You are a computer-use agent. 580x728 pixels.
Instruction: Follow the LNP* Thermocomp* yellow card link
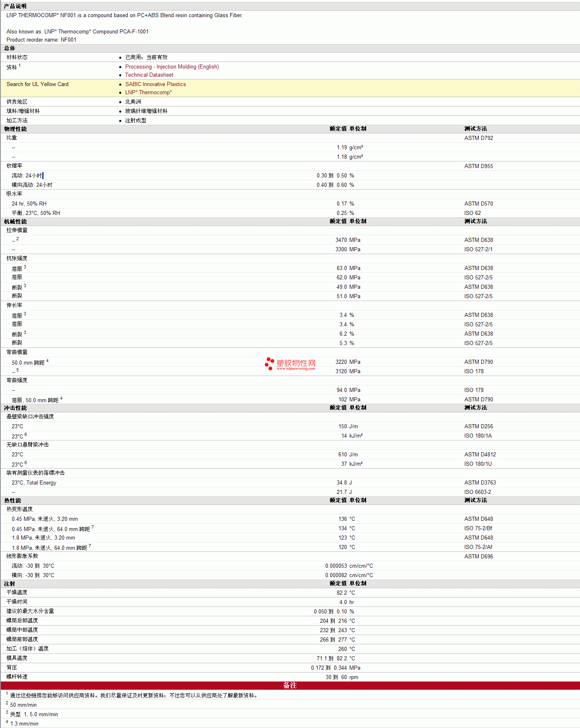click(x=149, y=93)
